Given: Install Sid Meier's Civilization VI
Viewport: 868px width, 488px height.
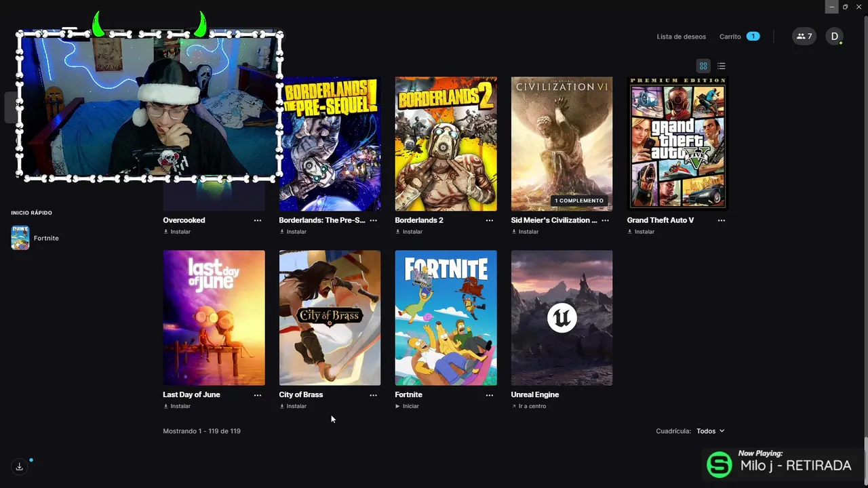Looking at the screenshot, I should click(525, 232).
